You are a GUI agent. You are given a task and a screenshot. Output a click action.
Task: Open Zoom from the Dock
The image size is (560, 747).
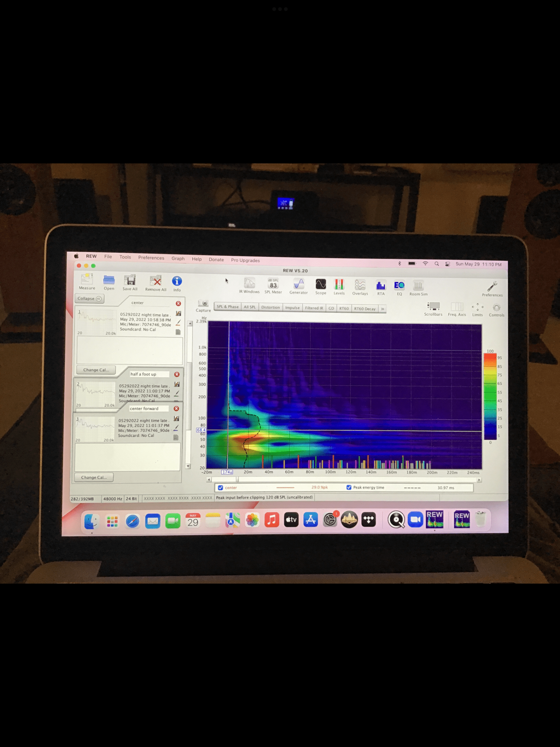pos(415,520)
